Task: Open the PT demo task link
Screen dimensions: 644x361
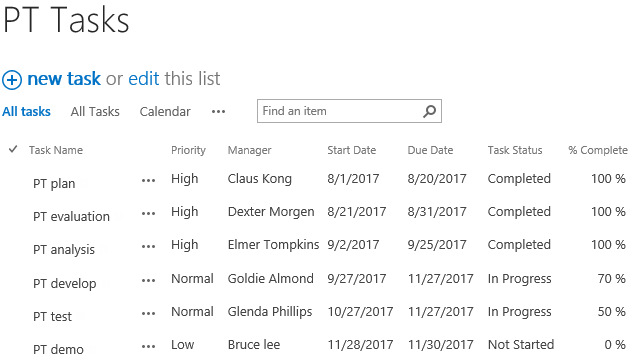Action: pos(58,350)
